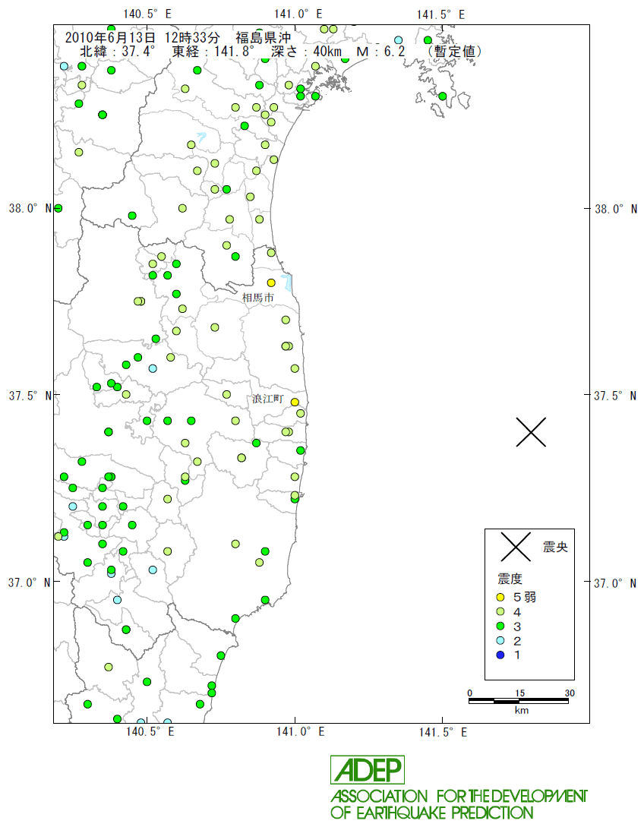Click the km unit under the scale bar
644x827 pixels.
521,711
